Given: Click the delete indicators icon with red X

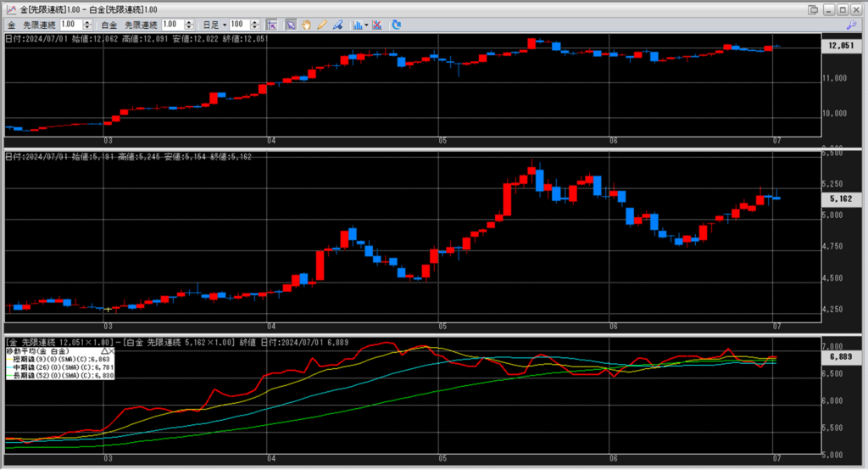Looking at the screenshot, I should (376, 25).
